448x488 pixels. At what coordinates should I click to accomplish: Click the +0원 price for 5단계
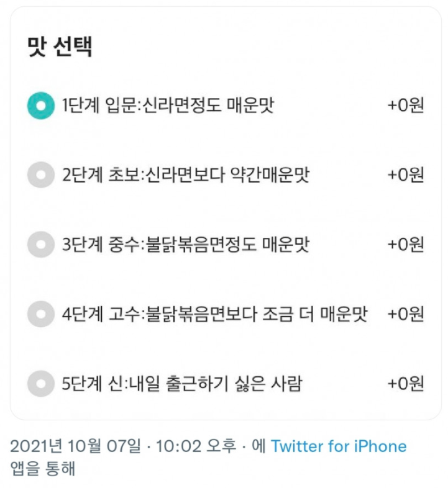coord(406,384)
